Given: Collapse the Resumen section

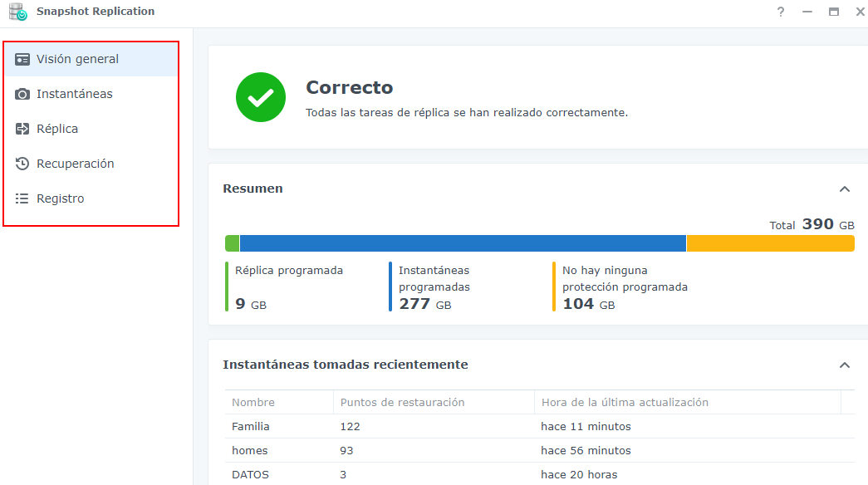Looking at the screenshot, I should 845,189.
